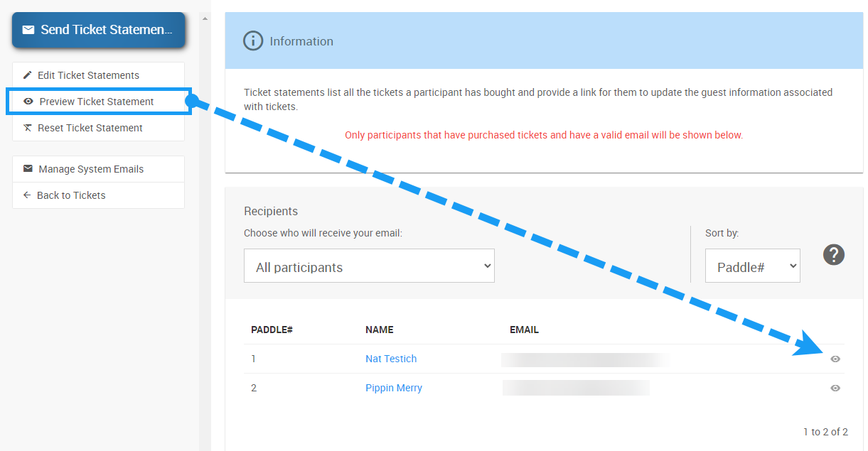Click the back arrow icon beside Back to Tickets
The height and width of the screenshot is (451, 868).
(27, 195)
